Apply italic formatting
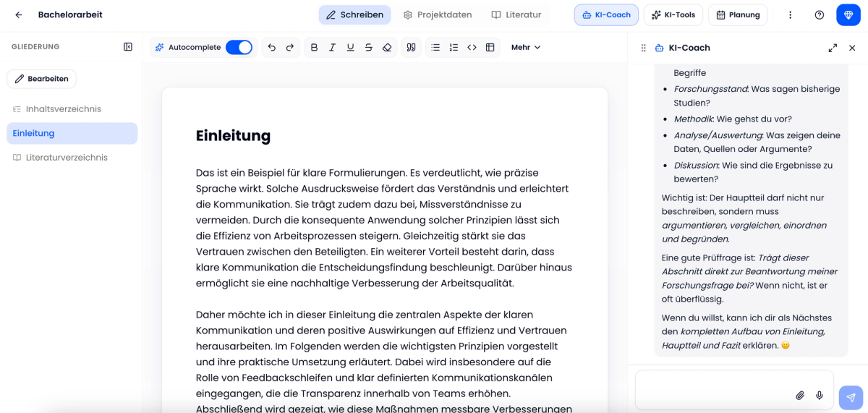The height and width of the screenshot is (413, 868). tap(332, 47)
